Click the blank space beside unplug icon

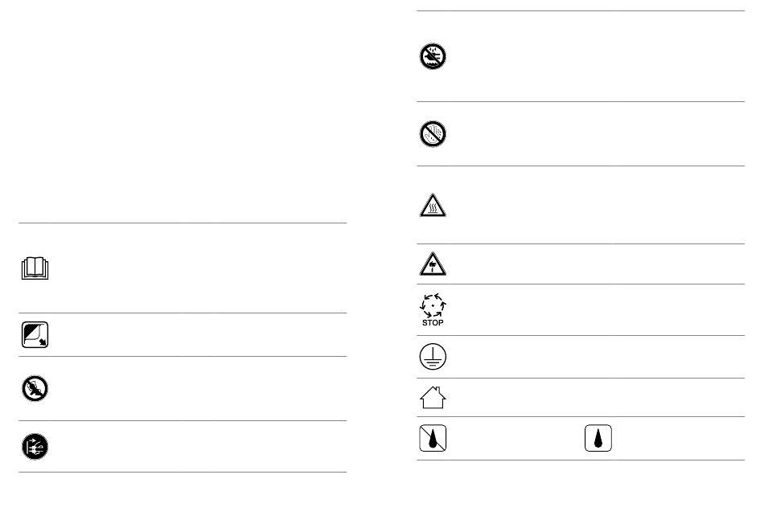(x=199, y=446)
